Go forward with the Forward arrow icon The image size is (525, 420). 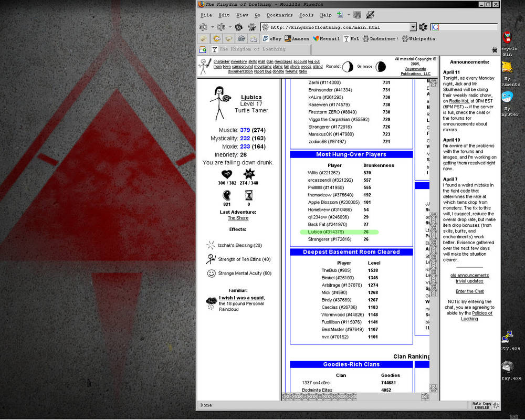coord(220,27)
